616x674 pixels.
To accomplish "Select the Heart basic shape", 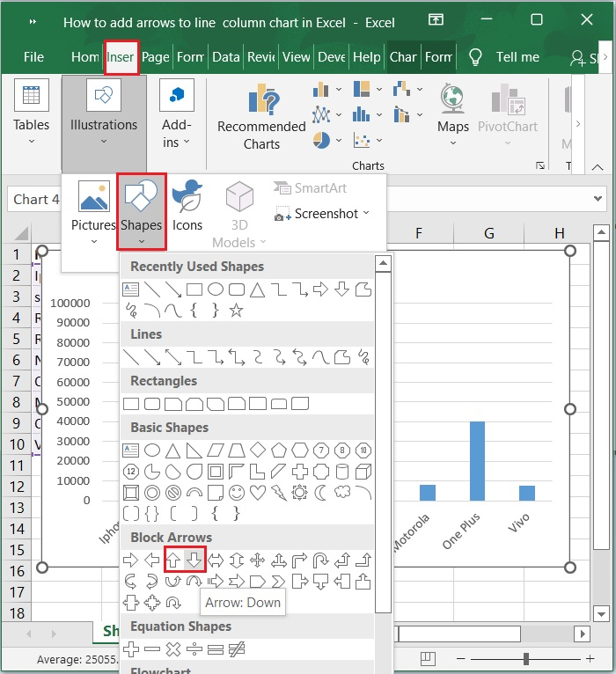I will [258, 493].
